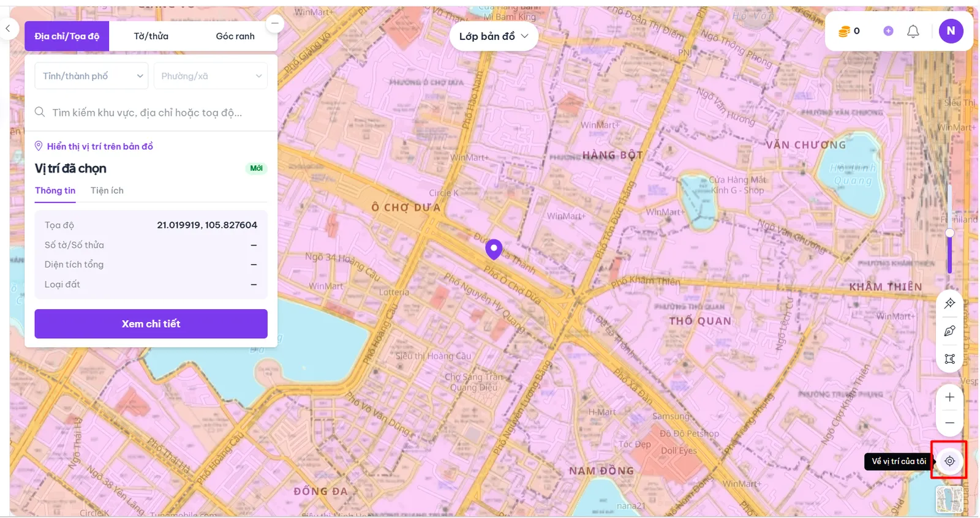Switch base map via thumbnail
The height and width of the screenshot is (518, 980).
tap(949, 499)
